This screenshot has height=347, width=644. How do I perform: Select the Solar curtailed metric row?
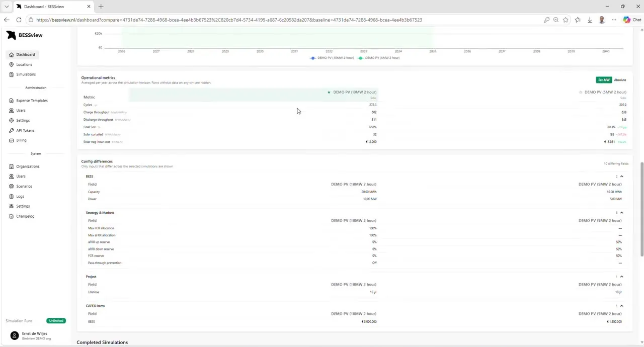point(355,135)
